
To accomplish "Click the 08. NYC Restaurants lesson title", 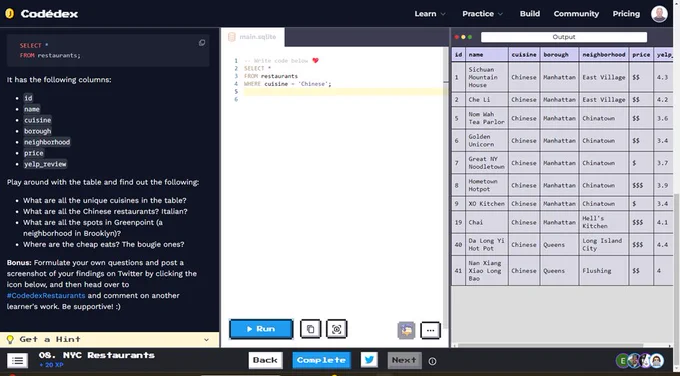I will pos(97,355).
